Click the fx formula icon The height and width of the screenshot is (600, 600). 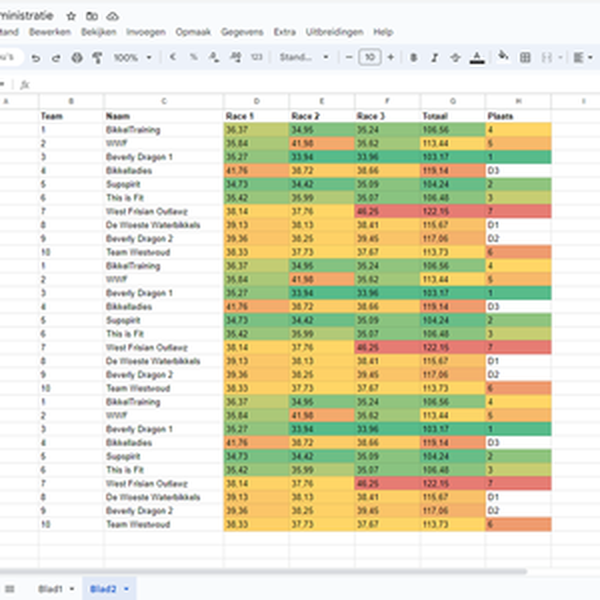click(x=25, y=85)
